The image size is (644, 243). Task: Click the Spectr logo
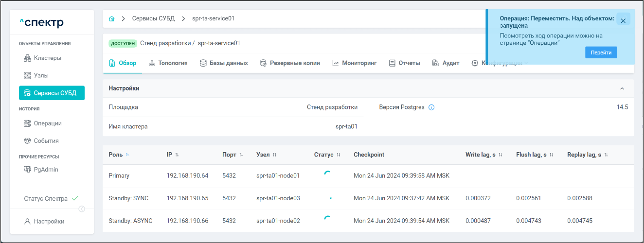pos(41,23)
